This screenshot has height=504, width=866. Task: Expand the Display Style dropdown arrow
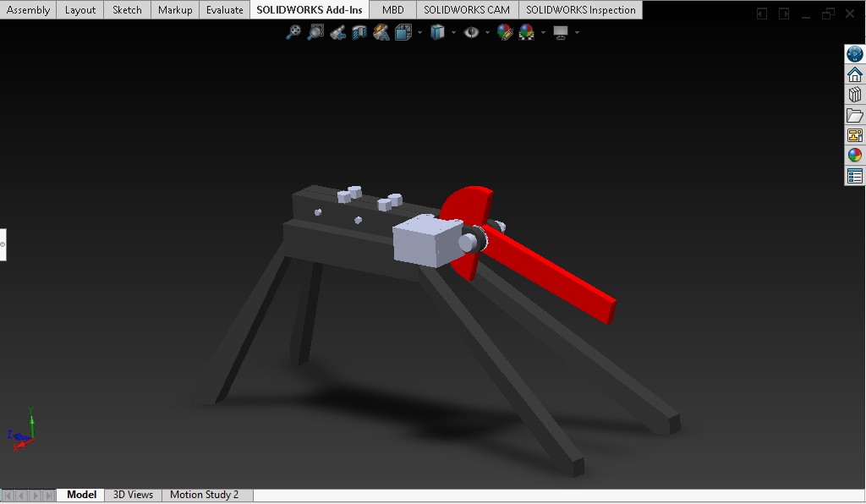[453, 33]
